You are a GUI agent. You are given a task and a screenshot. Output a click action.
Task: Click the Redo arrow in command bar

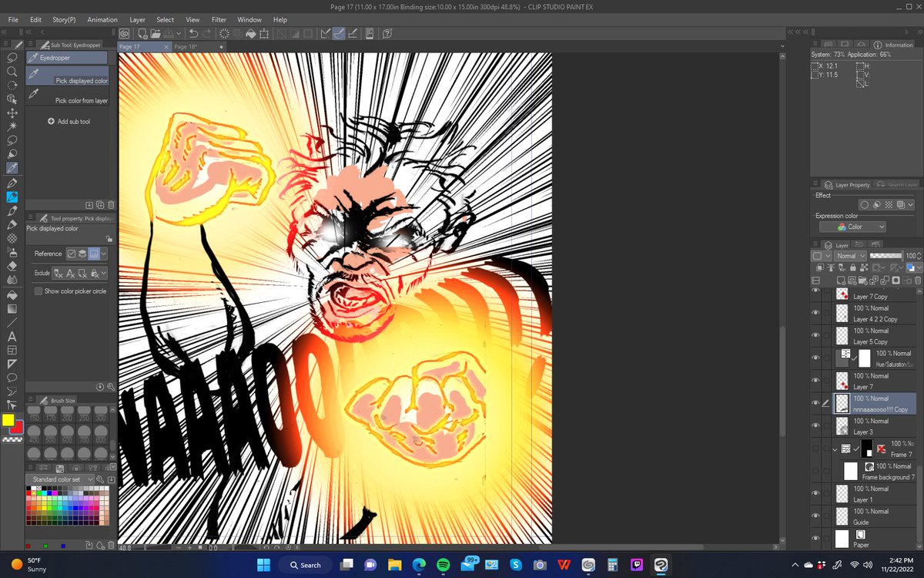coord(208,34)
